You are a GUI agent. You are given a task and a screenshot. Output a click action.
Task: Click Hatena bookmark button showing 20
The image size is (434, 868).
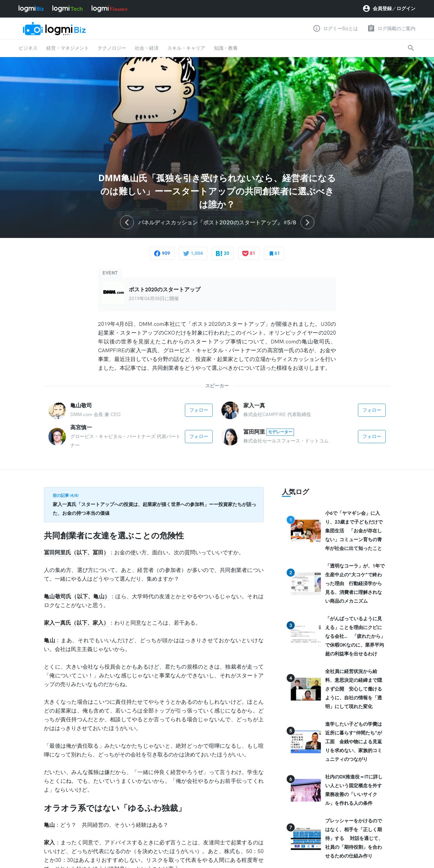pyautogui.click(x=222, y=253)
